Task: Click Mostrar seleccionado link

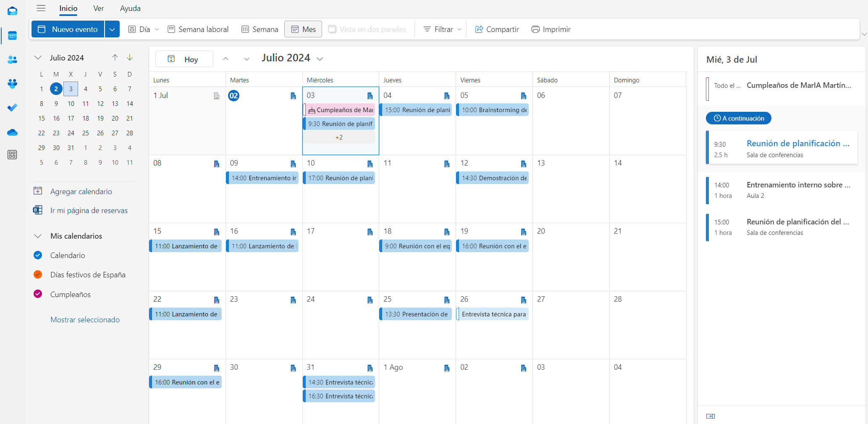Action: pos(85,319)
